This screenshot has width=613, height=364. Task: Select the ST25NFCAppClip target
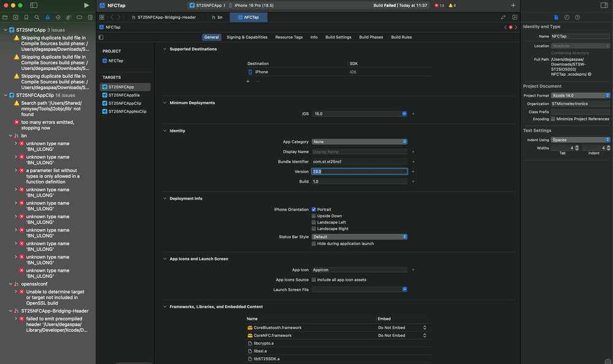[125, 104]
